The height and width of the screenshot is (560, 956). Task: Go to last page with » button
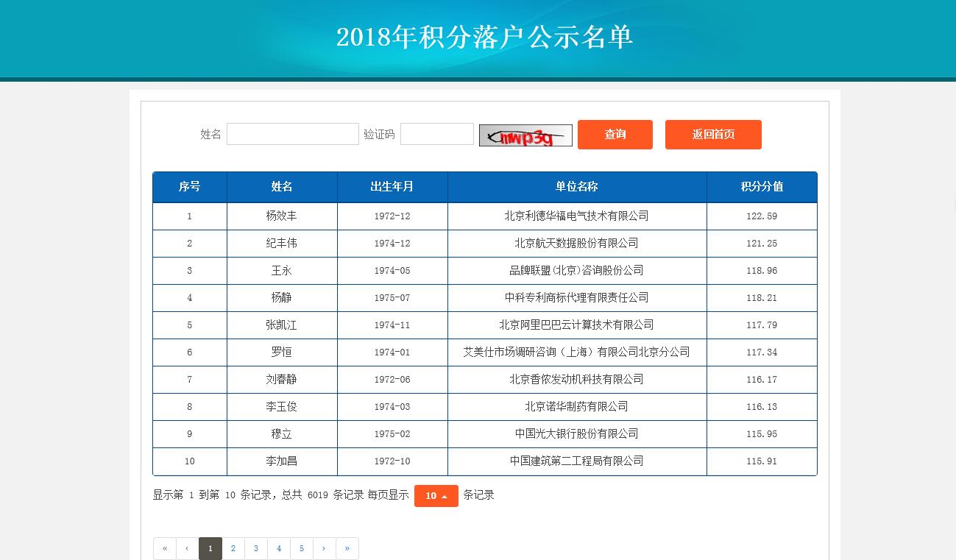coord(347,548)
